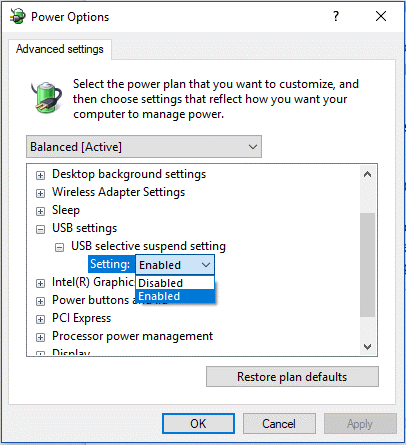The image size is (406, 445).
Task: Select Wireless Adapter Settings text
Action: click(118, 192)
